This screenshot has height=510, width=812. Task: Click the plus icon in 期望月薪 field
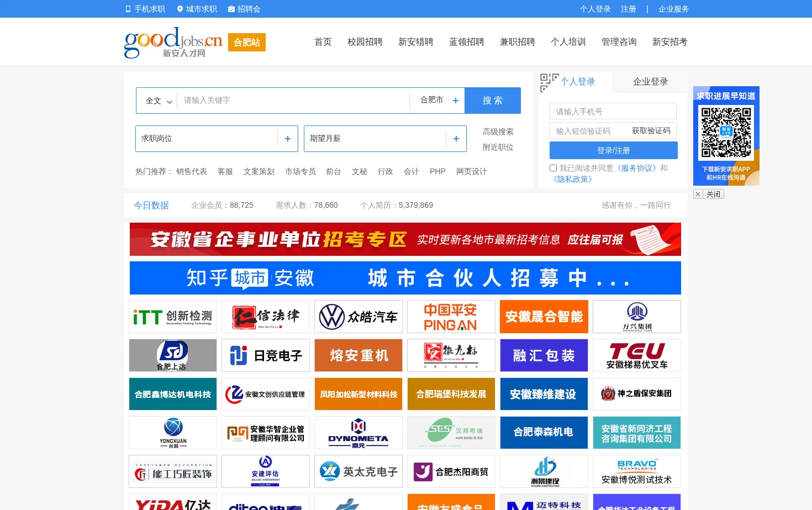tap(456, 139)
